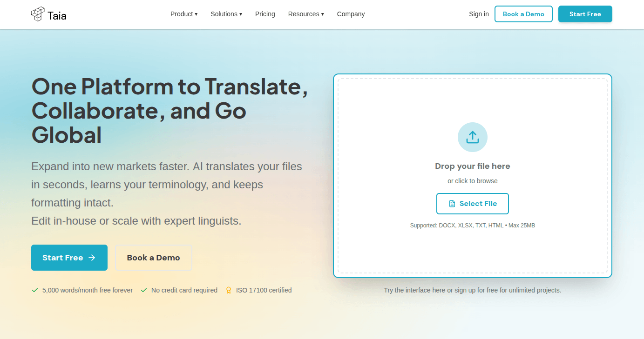This screenshot has width=644, height=339.
Task: Click hero Book a Demo button
Action: pos(154,258)
